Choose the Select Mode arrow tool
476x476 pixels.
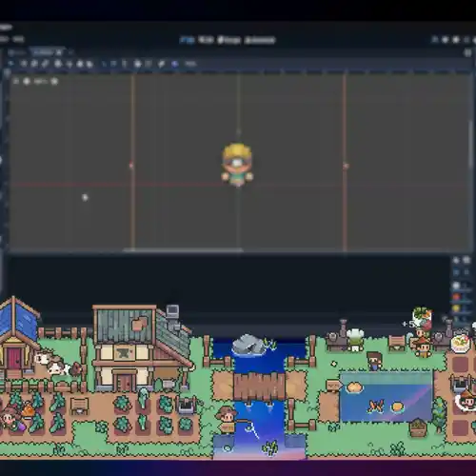[10, 64]
